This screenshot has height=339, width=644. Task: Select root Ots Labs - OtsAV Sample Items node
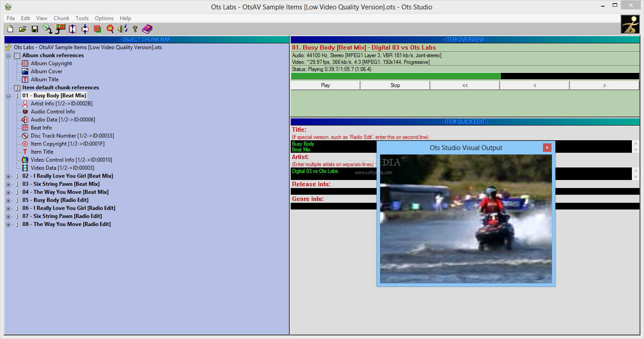(x=88, y=47)
